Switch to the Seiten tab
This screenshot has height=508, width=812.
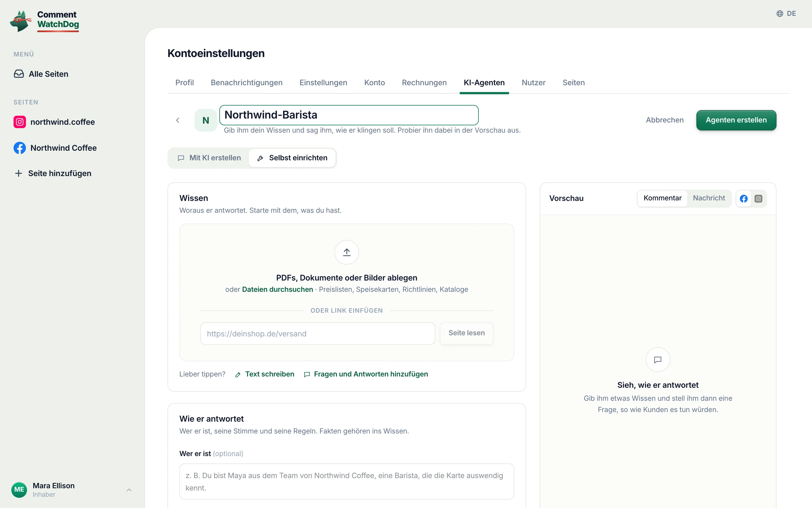(573, 83)
